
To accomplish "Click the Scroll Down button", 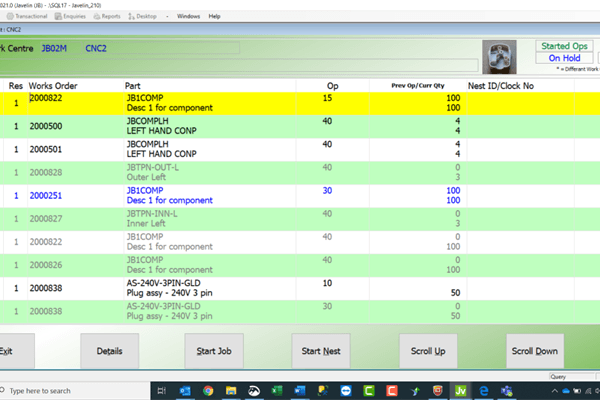I will (x=534, y=351).
